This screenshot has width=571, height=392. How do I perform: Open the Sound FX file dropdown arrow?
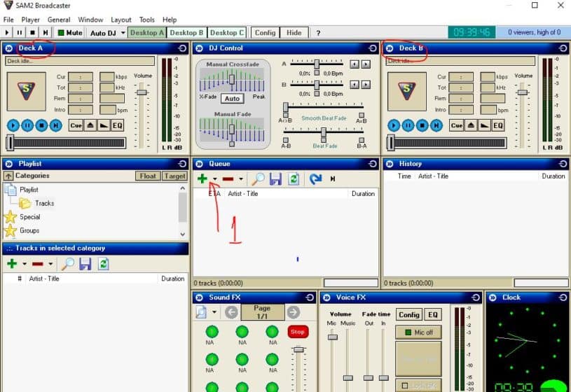[214, 313]
